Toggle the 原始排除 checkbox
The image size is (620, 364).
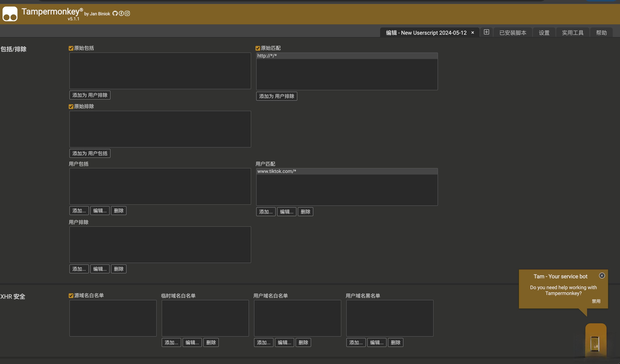(71, 106)
